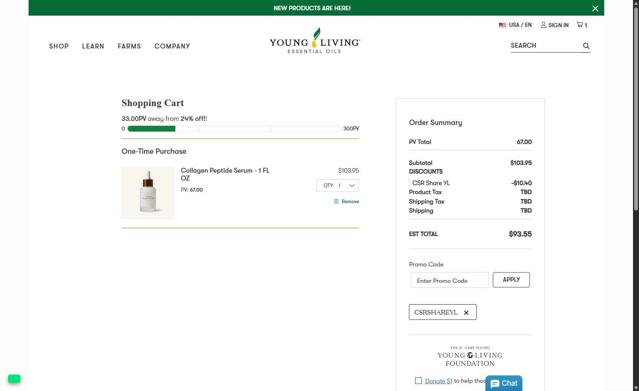The height and width of the screenshot is (391, 639).
Task: Click the PV progress bar
Action: point(233,128)
